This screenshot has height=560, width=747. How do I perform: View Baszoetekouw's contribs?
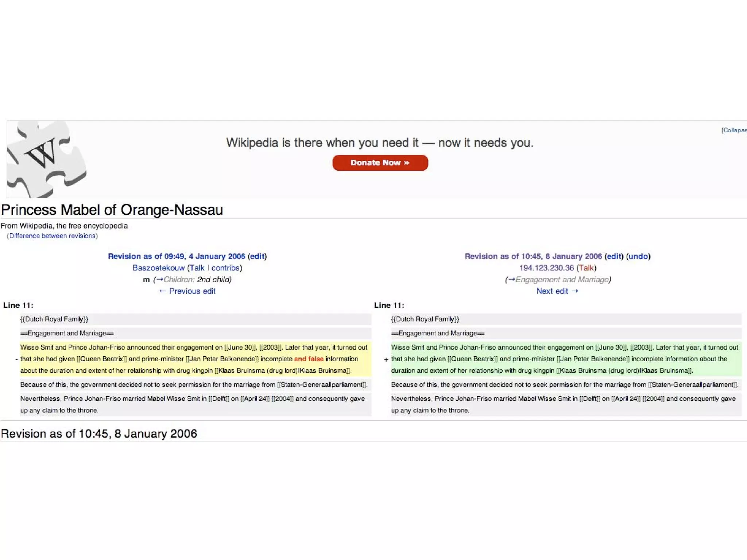[x=225, y=268]
